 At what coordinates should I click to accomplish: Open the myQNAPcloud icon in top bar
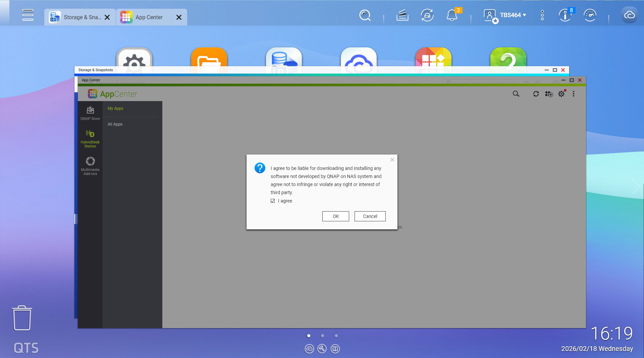(x=629, y=15)
